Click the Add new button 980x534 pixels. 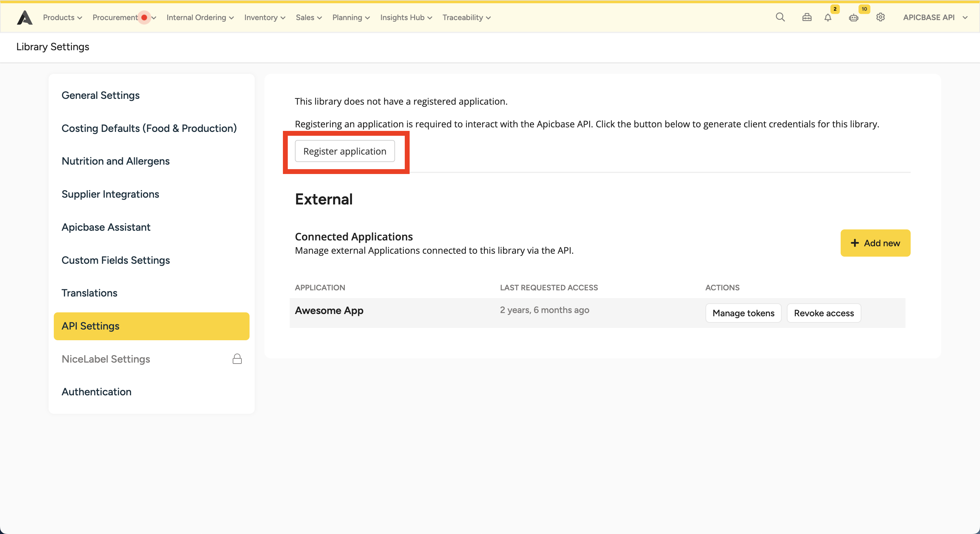click(x=875, y=243)
